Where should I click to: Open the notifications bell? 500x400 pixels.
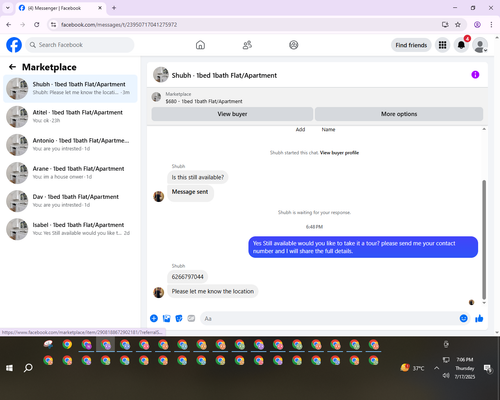[x=461, y=45]
